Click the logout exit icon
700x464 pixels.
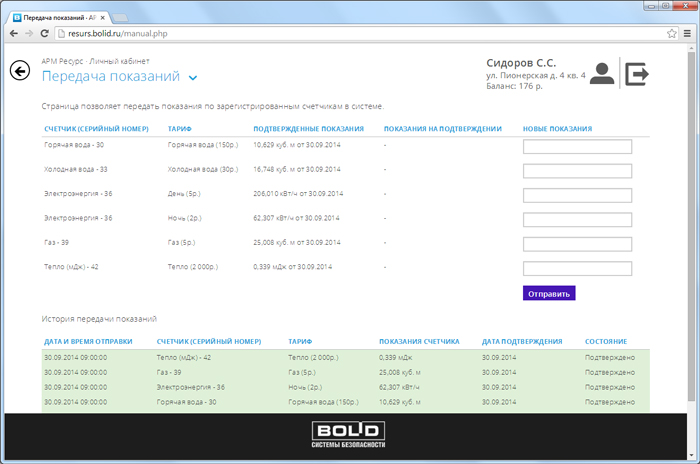tap(637, 73)
